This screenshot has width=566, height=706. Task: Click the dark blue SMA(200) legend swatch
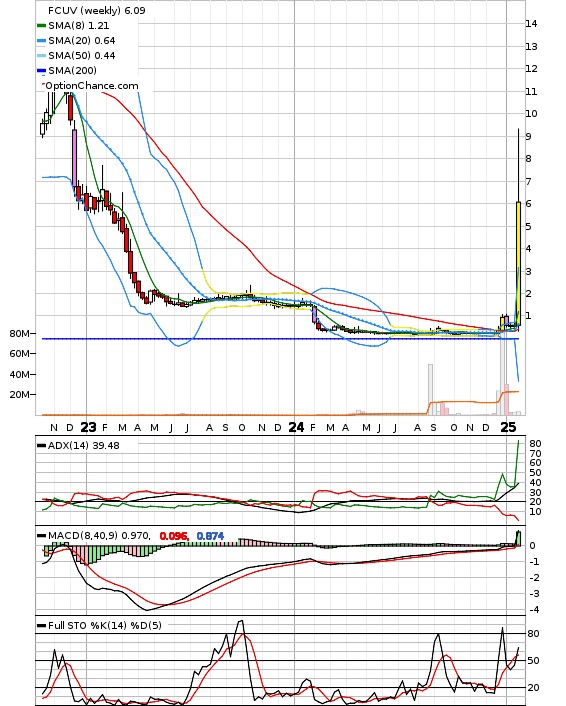[x=41, y=71]
